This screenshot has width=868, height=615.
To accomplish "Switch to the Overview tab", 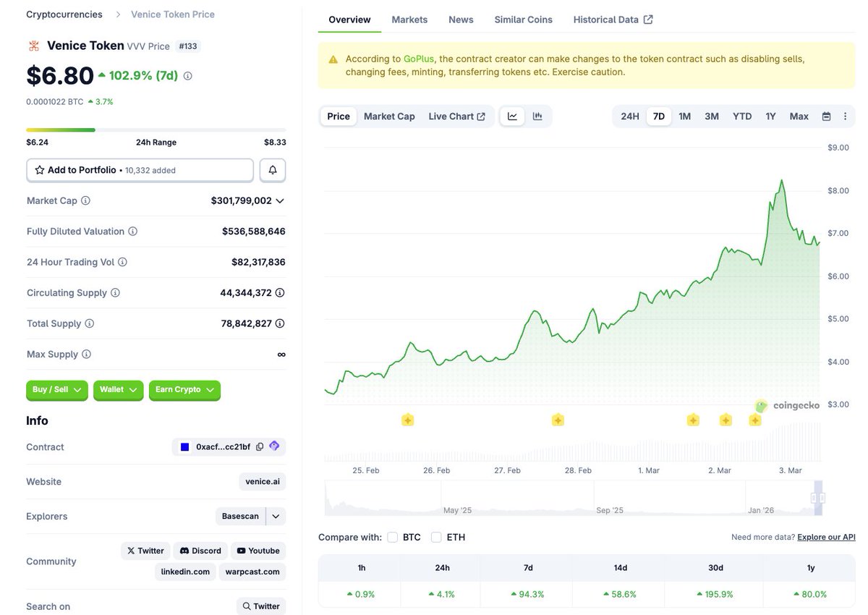I will [349, 20].
